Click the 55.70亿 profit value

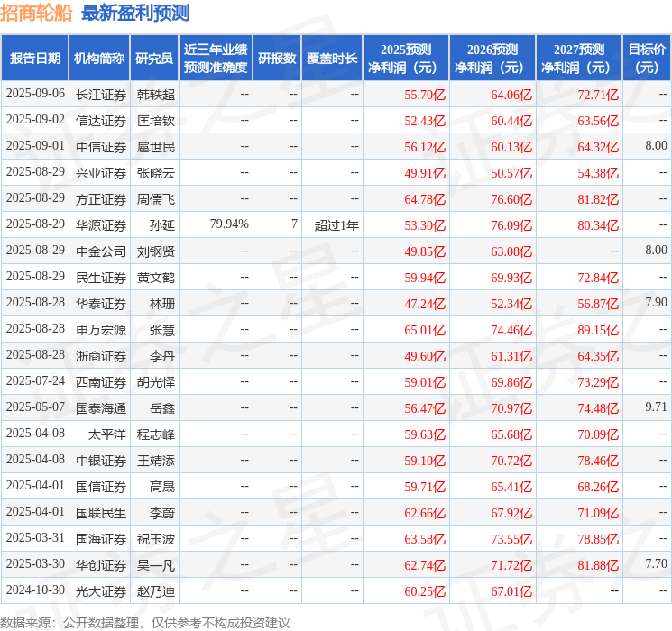point(425,95)
